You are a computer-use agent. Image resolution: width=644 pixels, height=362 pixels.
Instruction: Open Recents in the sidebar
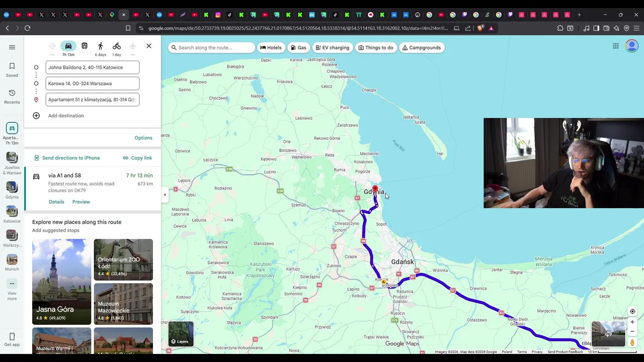tap(12, 97)
